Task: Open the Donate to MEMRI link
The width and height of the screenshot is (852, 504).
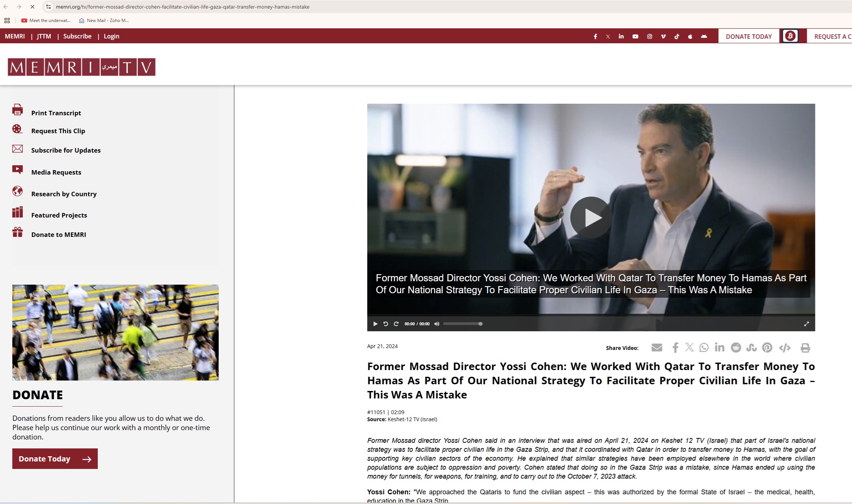Action: tap(59, 235)
